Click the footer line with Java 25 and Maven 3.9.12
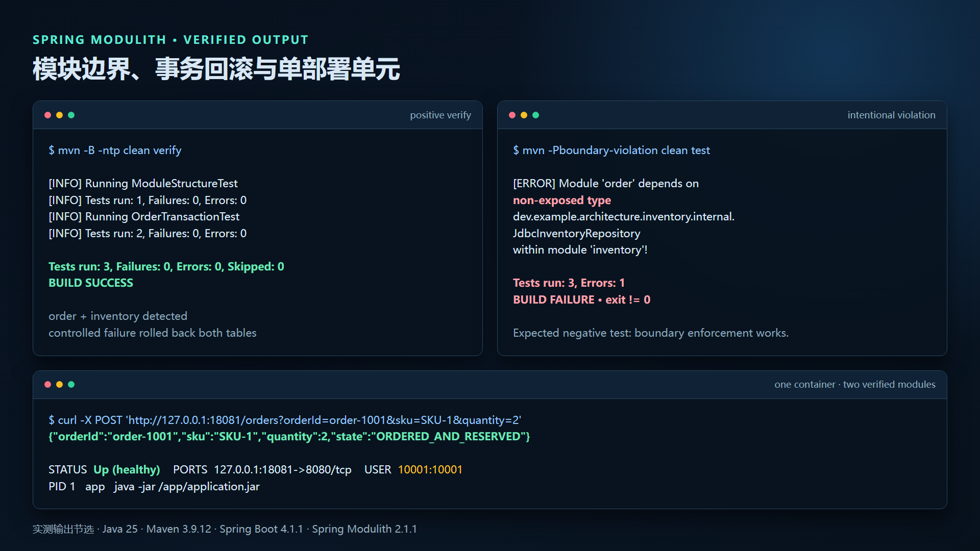The width and height of the screenshot is (980, 551). [x=225, y=529]
